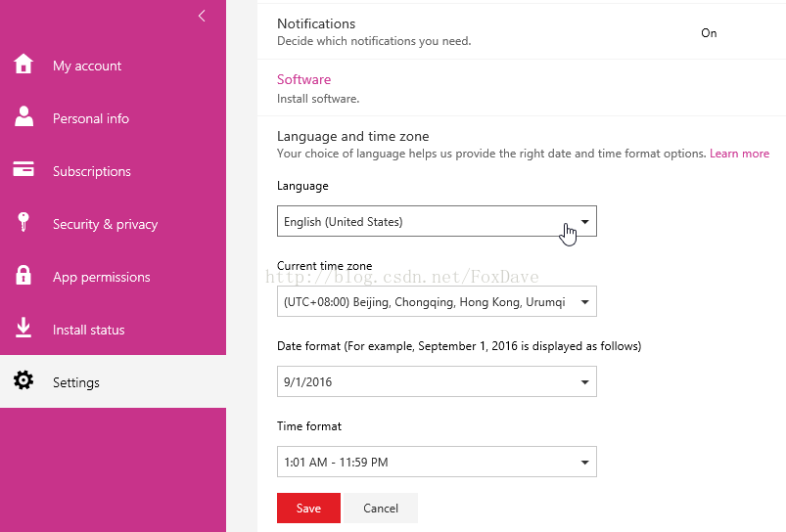The width and height of the screenshot is (786, 532).
Task: Go to the Personal info section
Action: coord(113,118)
